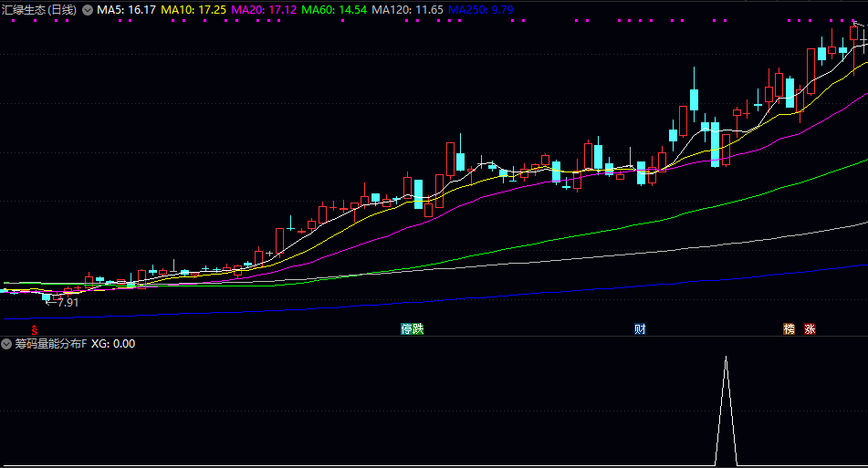Click the red $ marker icon
This screenshot has width=868, height=468.
(x=35, y=329)
